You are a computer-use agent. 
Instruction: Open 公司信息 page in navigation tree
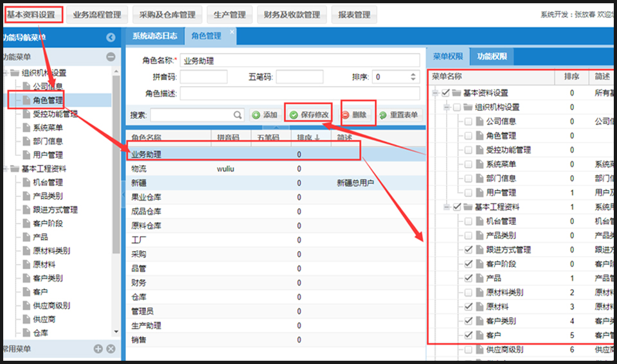click(48, 86)
